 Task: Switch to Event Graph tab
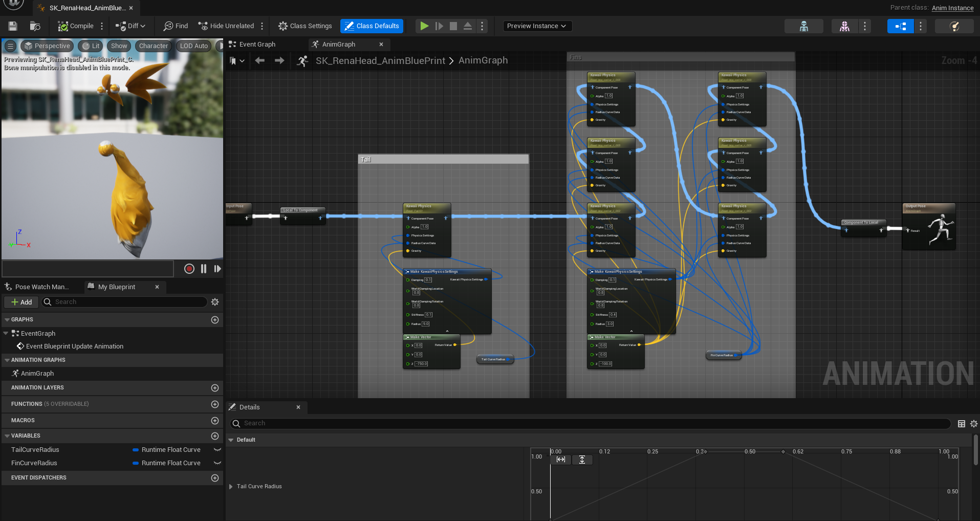[x=257, y=45]
